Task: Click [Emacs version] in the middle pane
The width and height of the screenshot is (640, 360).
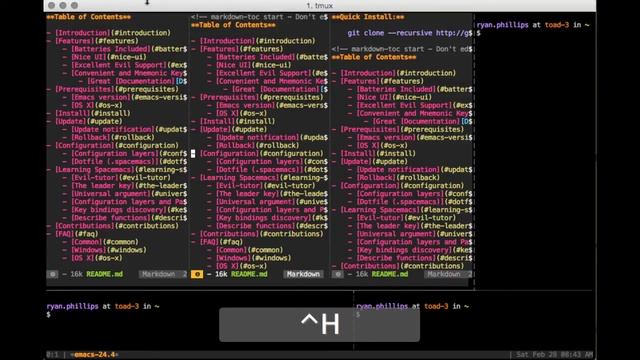Action: pos(245,105)
